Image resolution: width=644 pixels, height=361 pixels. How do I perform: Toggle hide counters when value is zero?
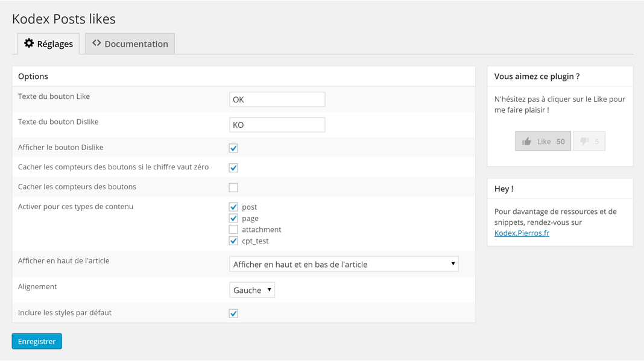[233, 168]
